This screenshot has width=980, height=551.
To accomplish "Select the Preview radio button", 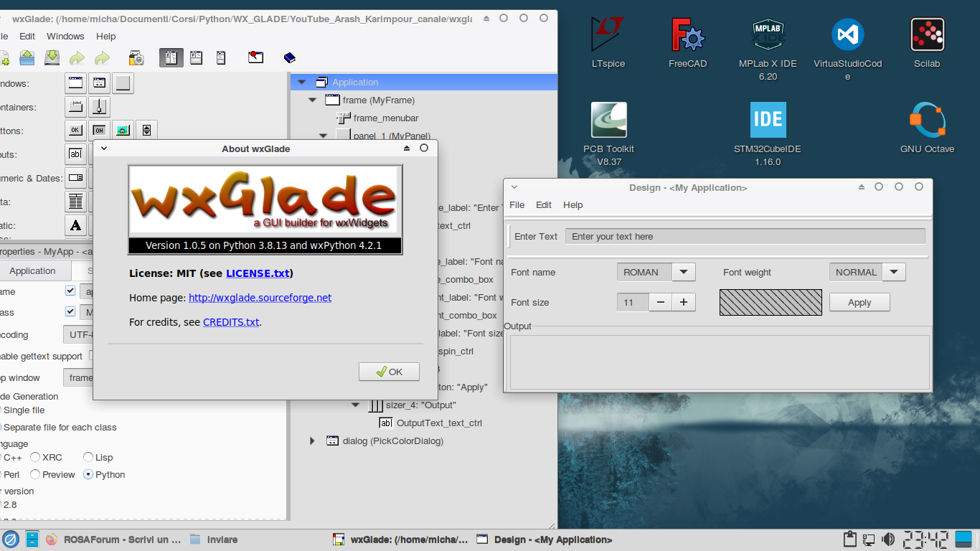I will [x=35, y=474].
